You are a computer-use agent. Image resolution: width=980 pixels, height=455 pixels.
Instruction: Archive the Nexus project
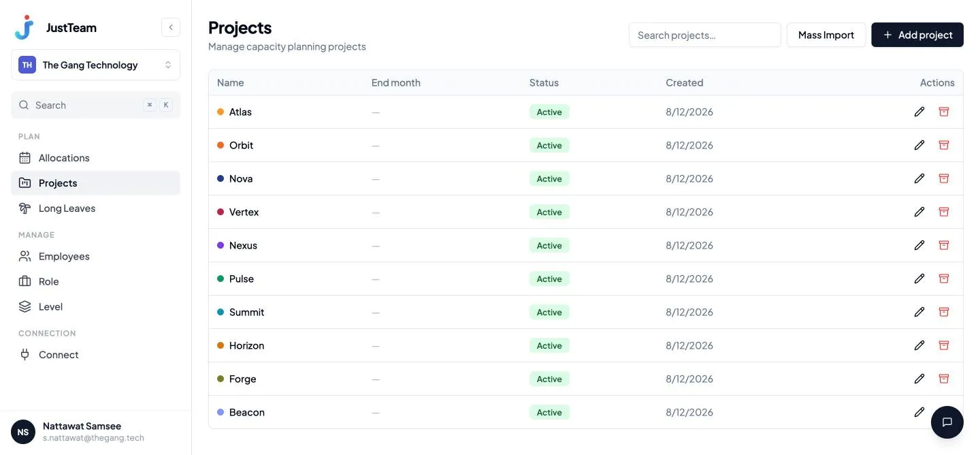[x=944, y=245]
